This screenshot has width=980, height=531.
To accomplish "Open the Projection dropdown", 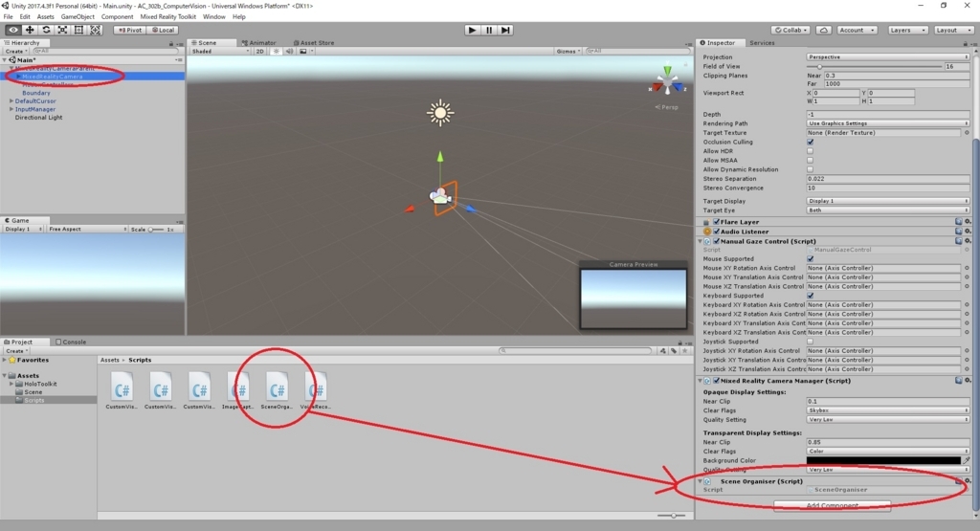I will pos(887,56).
